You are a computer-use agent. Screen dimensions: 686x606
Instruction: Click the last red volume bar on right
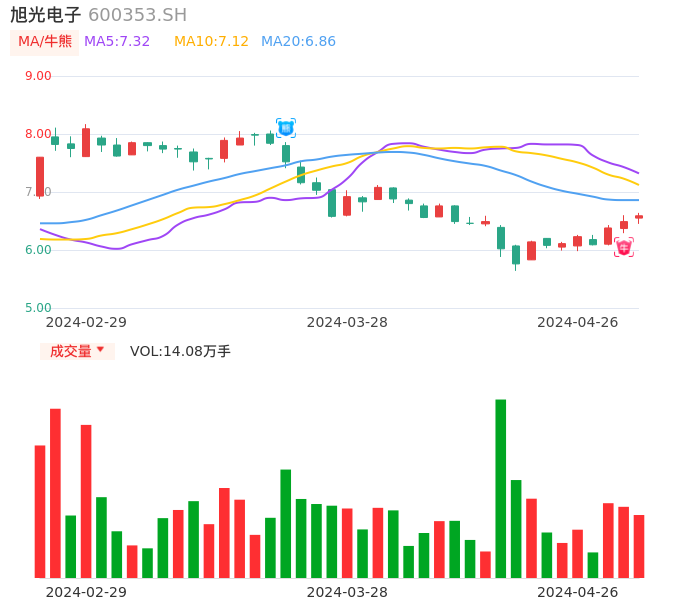pyautogui.click(x=639, y=546)
